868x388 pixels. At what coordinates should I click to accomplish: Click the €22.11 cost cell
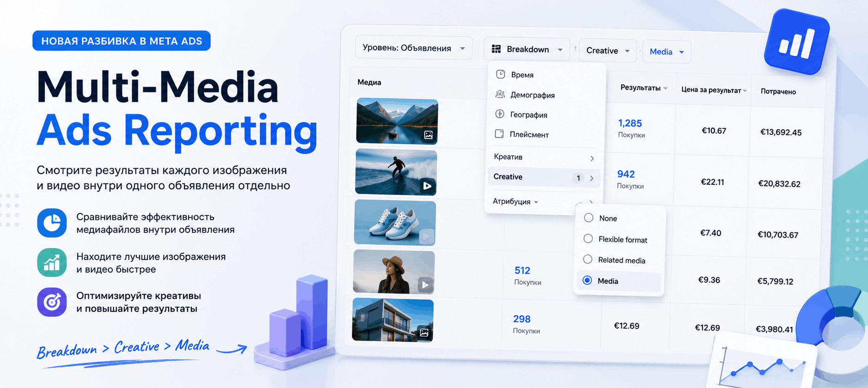[x=713, y=182]
